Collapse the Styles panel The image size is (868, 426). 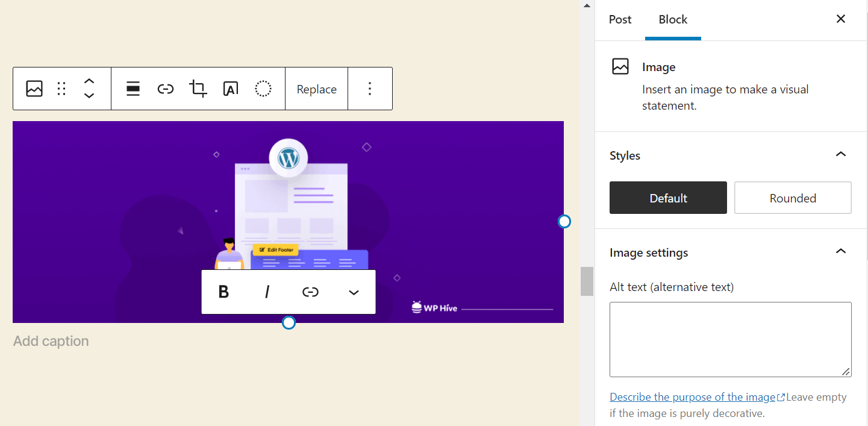click(841, 154)
